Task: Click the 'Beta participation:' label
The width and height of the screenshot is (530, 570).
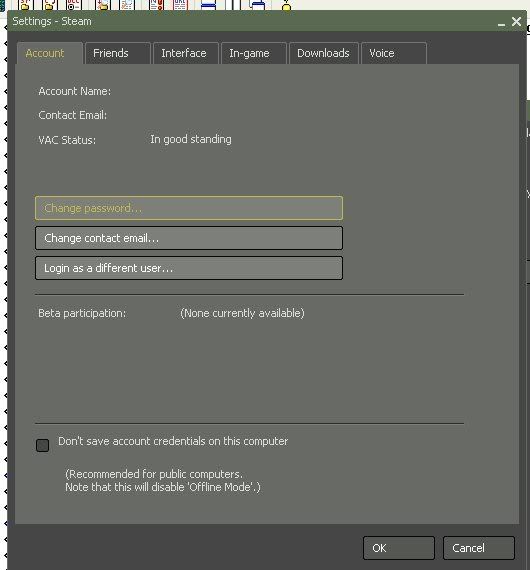Action: click(82, 313)
